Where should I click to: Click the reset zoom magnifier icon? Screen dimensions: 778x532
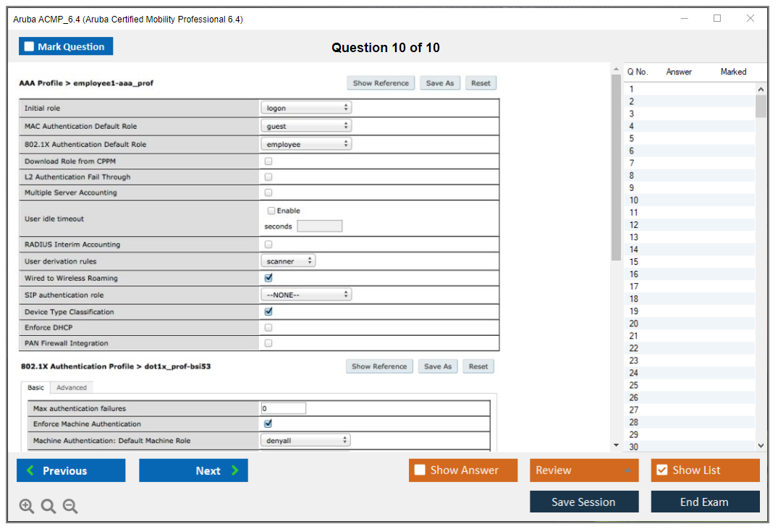pos(48,507)
